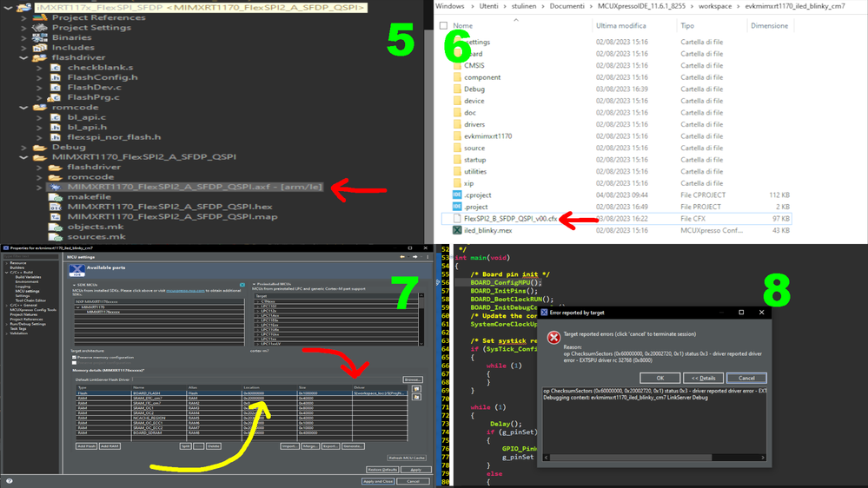Click the << Details button

click(x=703, y=378)
